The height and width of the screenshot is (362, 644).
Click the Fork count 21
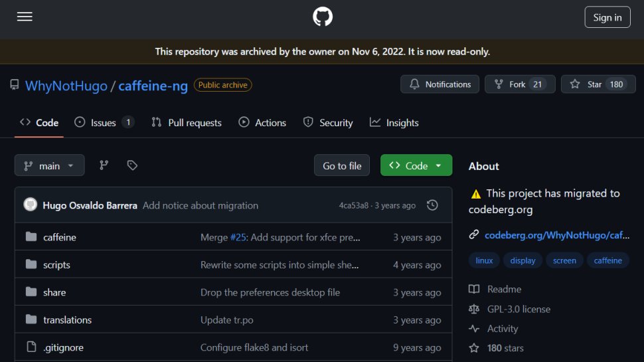pos(537,84)
